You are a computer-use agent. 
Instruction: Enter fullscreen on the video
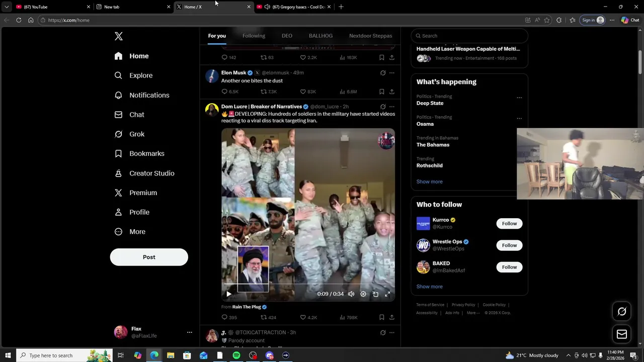[x=387, y=294]
